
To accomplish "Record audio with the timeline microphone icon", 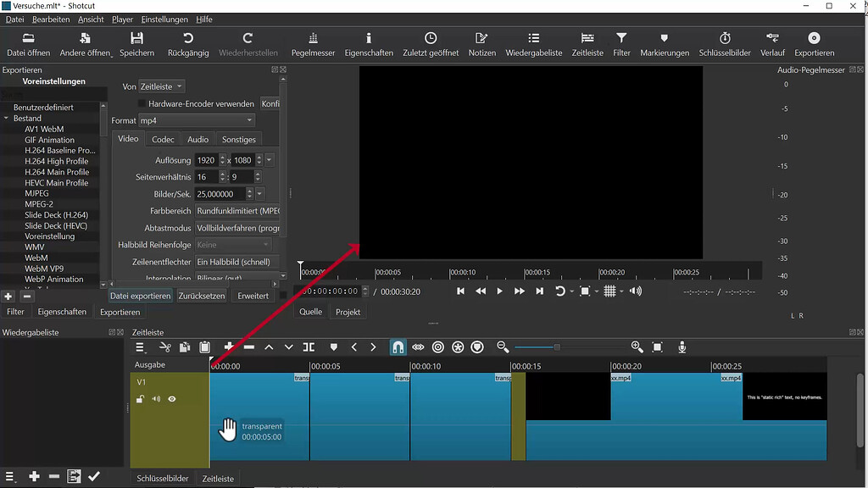I will pyautogui.click(x=683, y=347).
